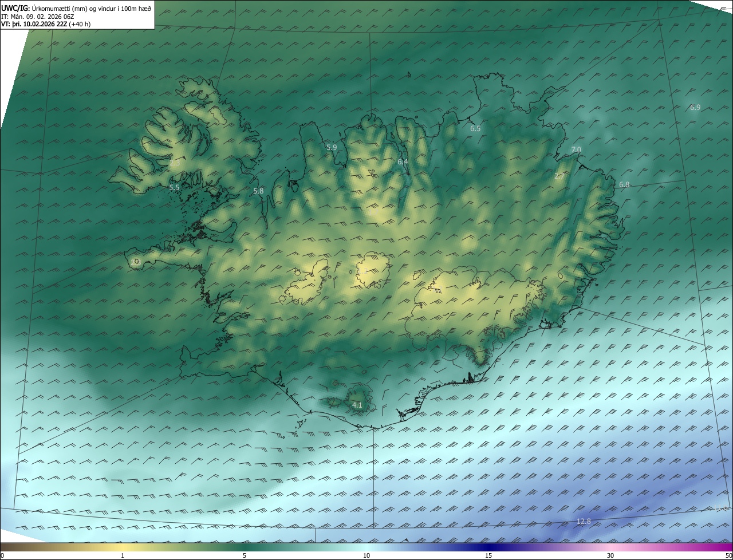Image resolution: width=733 pixels, height=560 pixels.
Task: Click the pale cyan band of the color bar above 10
Action: (x=366, y=547)
